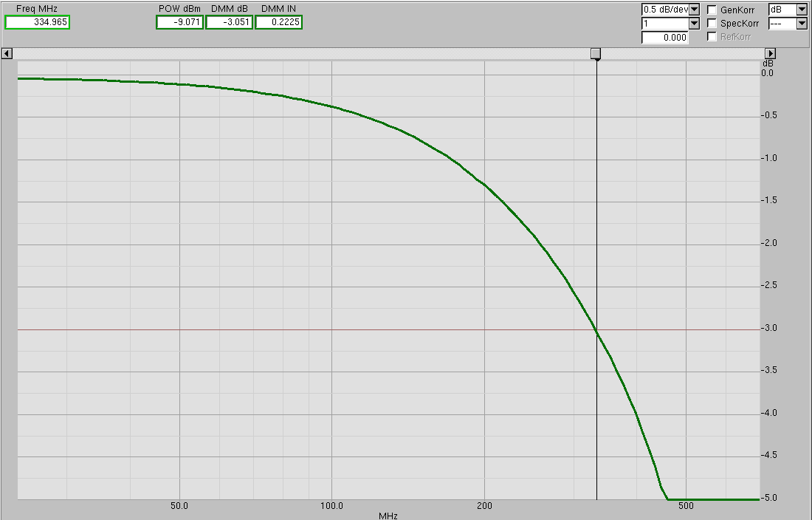Click the 500 frequency axis label
812x520 pixels.
coord(686,505)
